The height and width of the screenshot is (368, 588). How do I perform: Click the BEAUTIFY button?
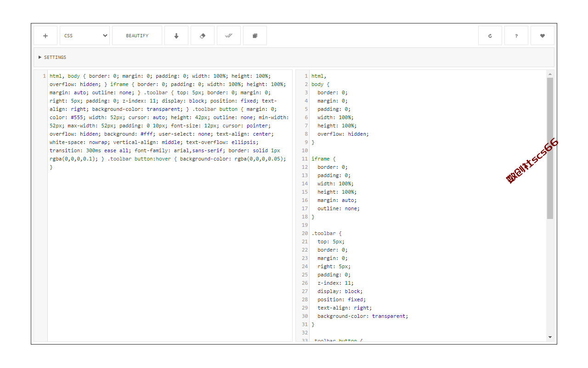[137, 35]
